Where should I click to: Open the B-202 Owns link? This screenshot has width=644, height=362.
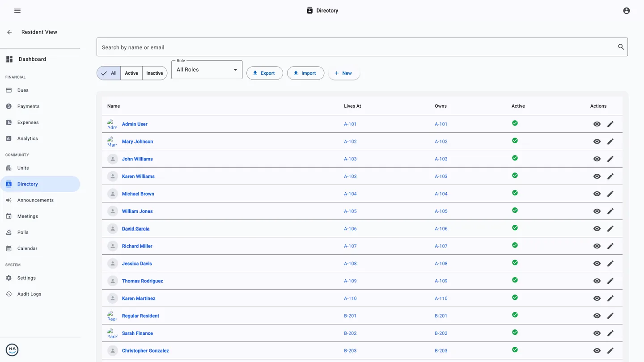(441, 333)
